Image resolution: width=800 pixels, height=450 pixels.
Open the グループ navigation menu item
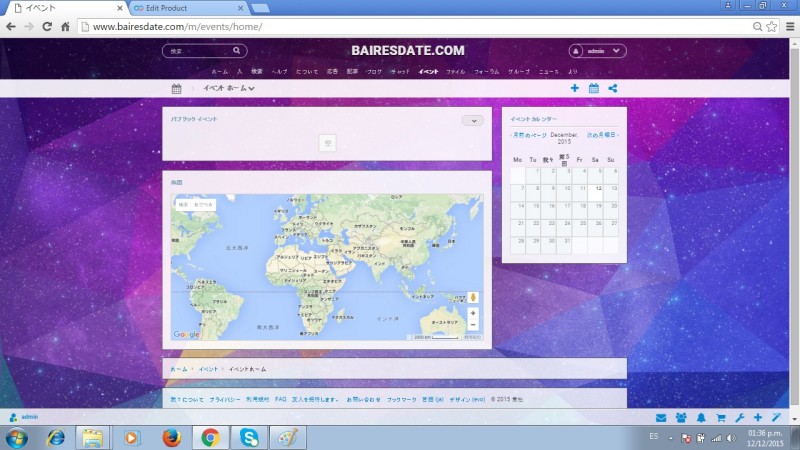[x=518, y=72]
